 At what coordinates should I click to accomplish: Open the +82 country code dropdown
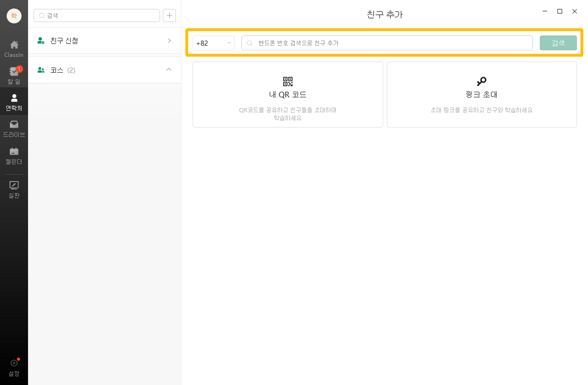tap(213, 43)
